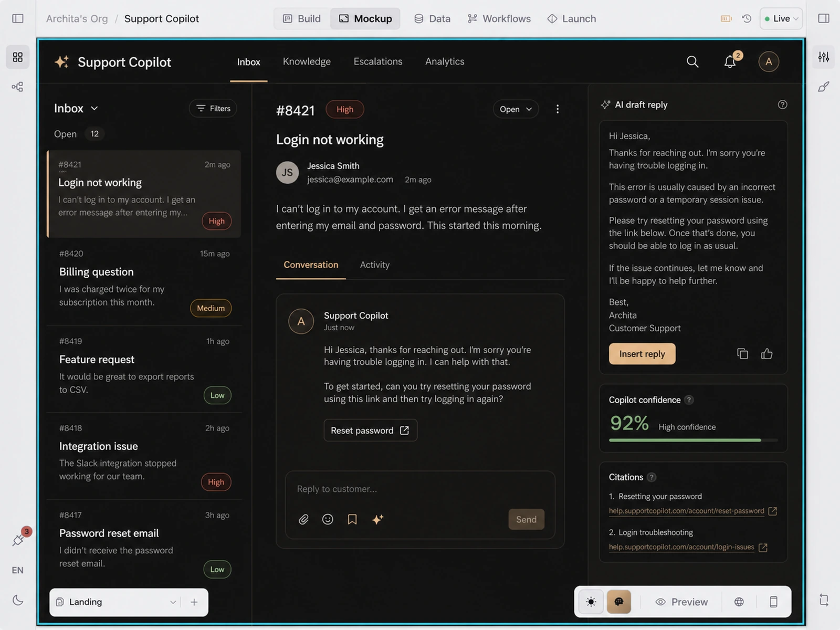Image resolution: width=840 pixels, height=630 pixels.
Task: Select the Inbox nav tab
Action: (x=248, y=62)
